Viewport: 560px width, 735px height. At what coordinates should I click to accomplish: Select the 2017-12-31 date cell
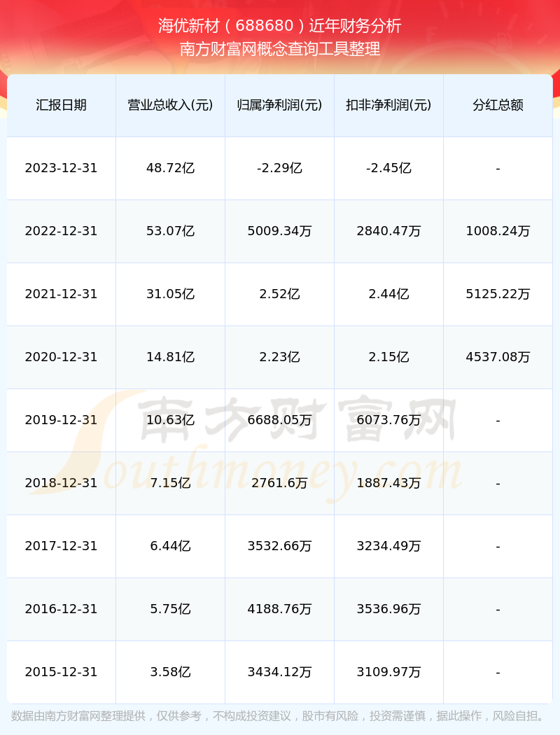point(62,547)
